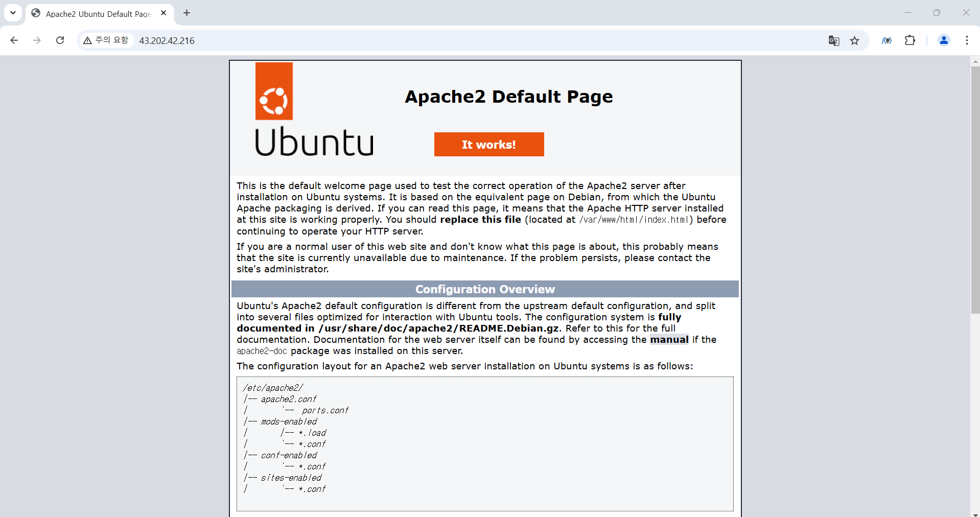This screenshot has height=517, width=980.
Task: Click the vertical scrollbar thumb
Action: (x=975, y=190)
